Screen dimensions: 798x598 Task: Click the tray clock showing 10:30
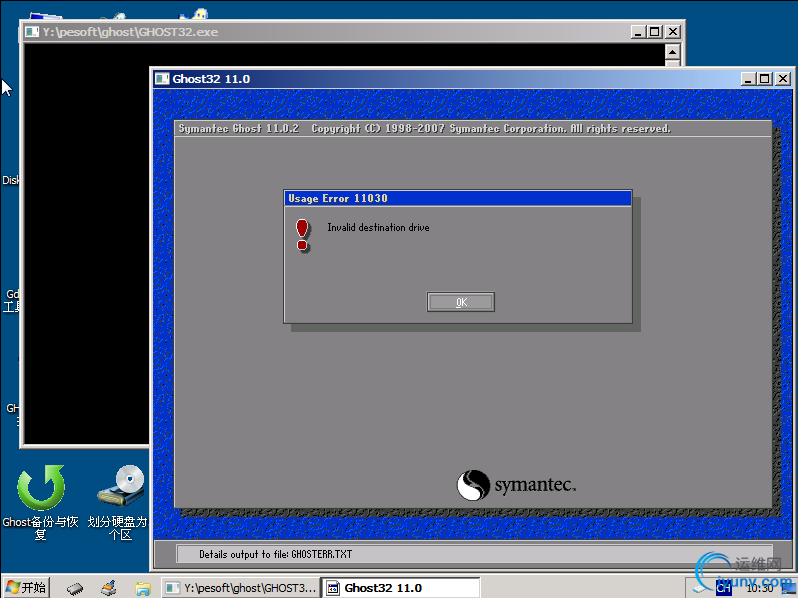[759, 588]
